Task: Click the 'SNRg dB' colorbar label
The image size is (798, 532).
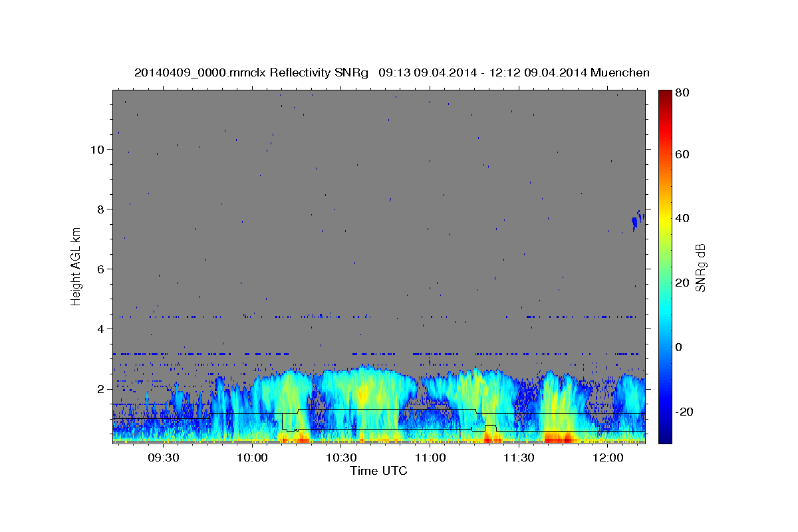Action: 700,267
